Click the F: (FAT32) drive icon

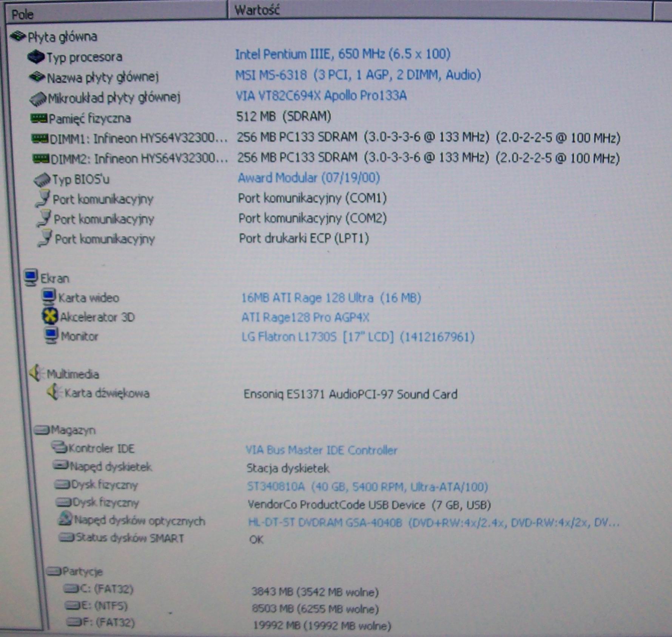pyautogui.click(x=74, y=622)
